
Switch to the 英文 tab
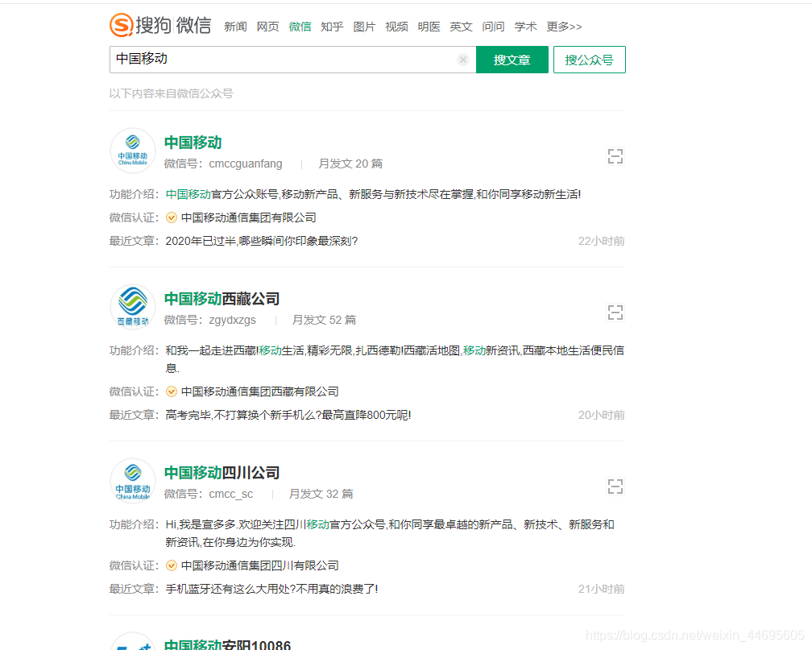click(x=461, y=27)
